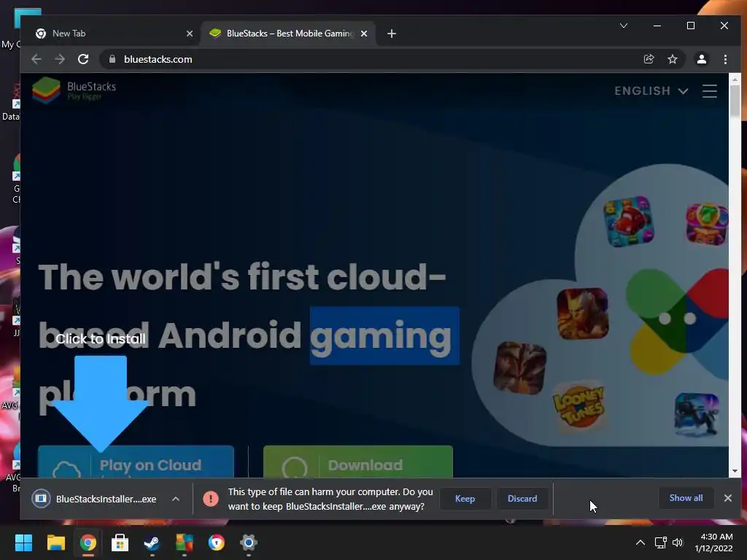
Task: Open Steam from the taskbar
Action: coord(152,542)
